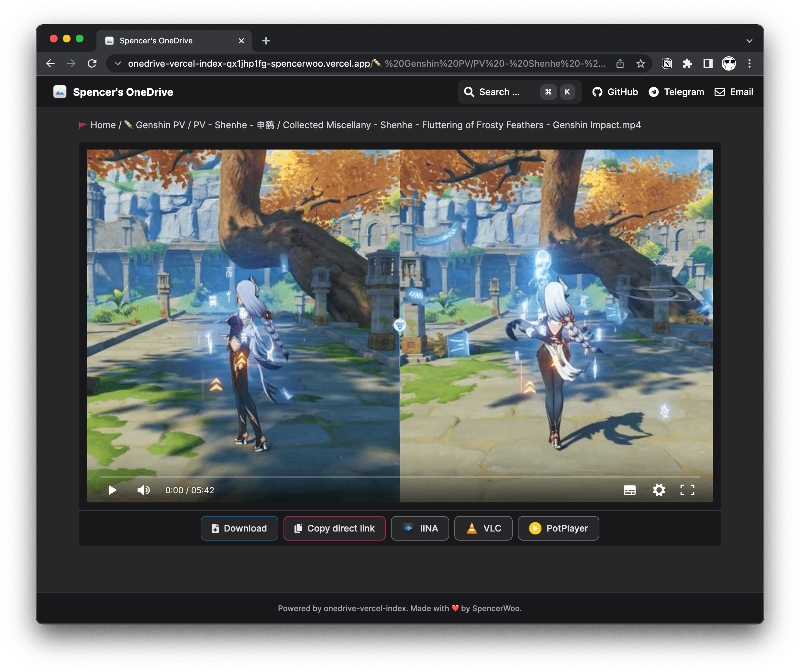Toggle the bookmark star in the address bar
The image size is (800, 672).
click(640, 63)
